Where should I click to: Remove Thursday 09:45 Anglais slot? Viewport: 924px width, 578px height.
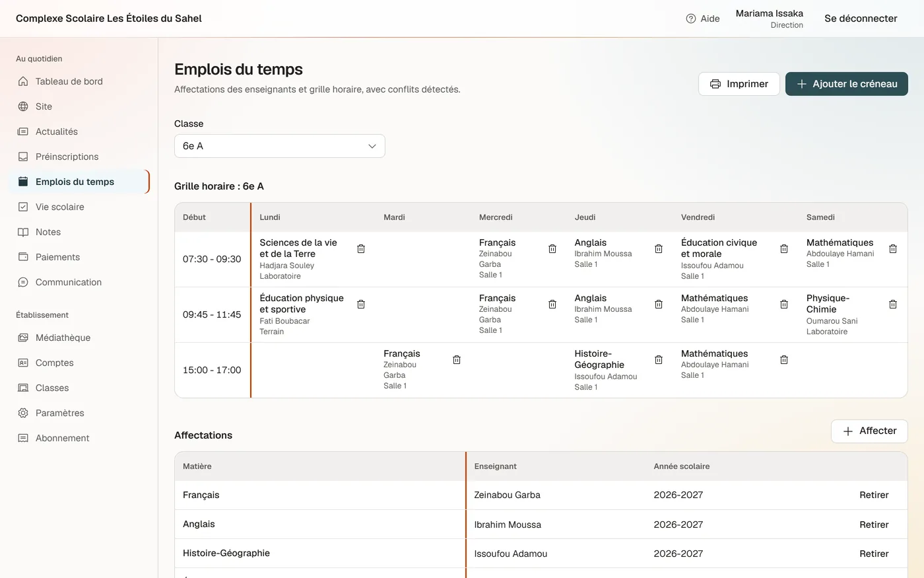[x=659, y=305]
